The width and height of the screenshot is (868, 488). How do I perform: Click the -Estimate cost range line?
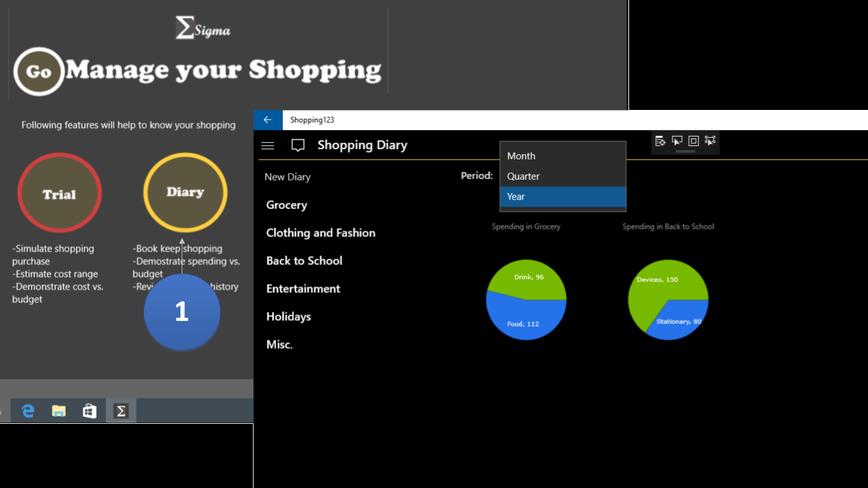coord(55,274)
